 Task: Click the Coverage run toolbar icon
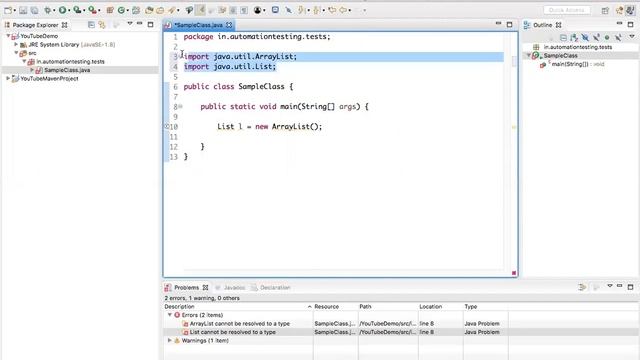pyautogui.click(x=77, y=10)
